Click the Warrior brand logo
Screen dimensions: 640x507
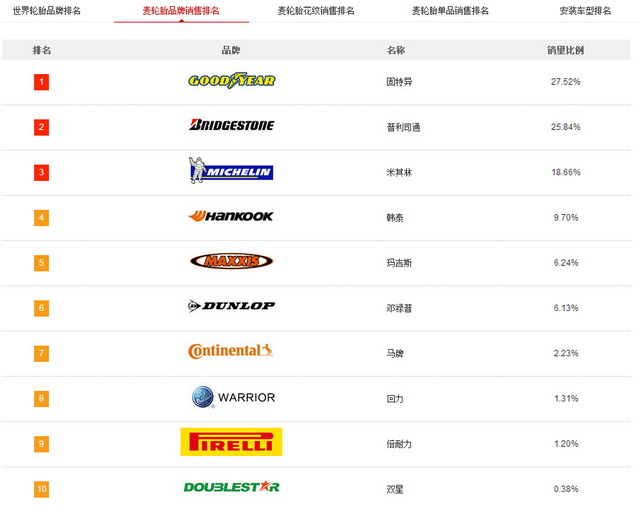pyautogui.click(x=233, y=397)
